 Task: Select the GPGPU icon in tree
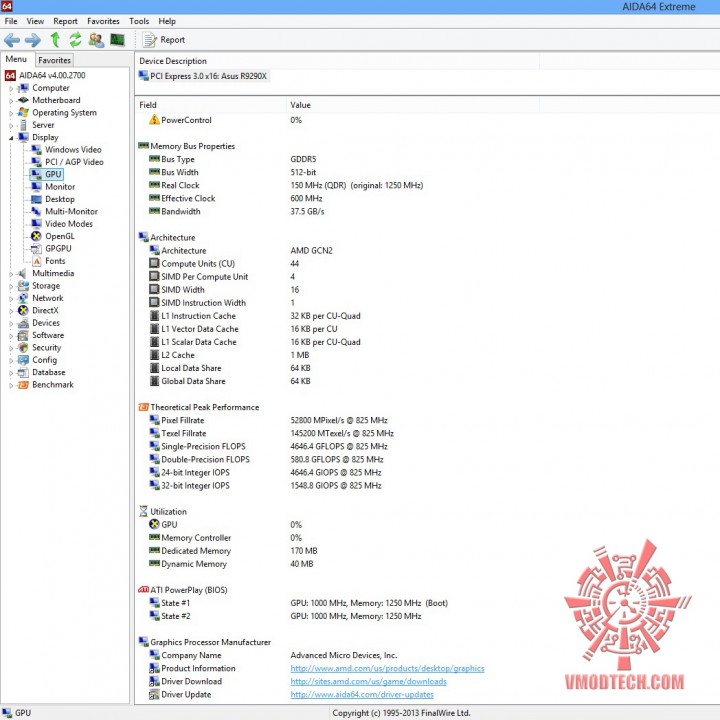click(36, 249)
